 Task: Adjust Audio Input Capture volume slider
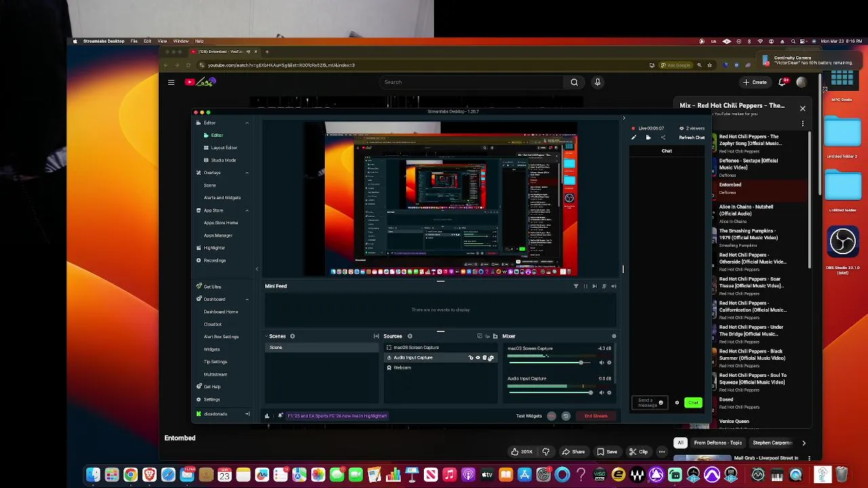(x=549, y=392)
